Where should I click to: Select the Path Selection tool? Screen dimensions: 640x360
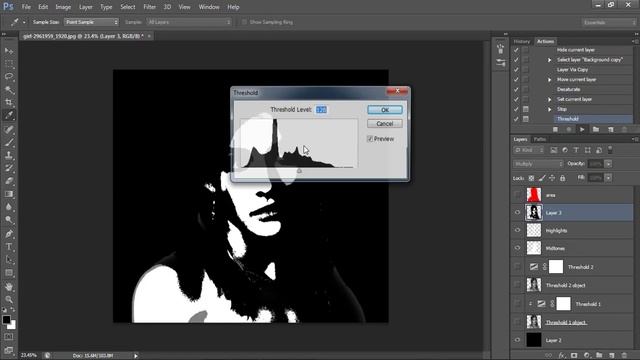click(x=9, y=260)
